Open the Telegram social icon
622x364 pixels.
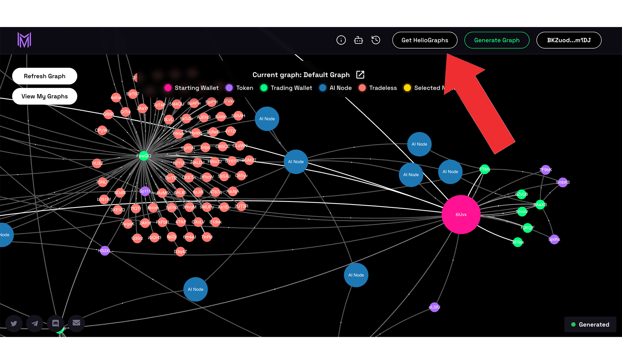pyautogui.click(x=35, y=323)
